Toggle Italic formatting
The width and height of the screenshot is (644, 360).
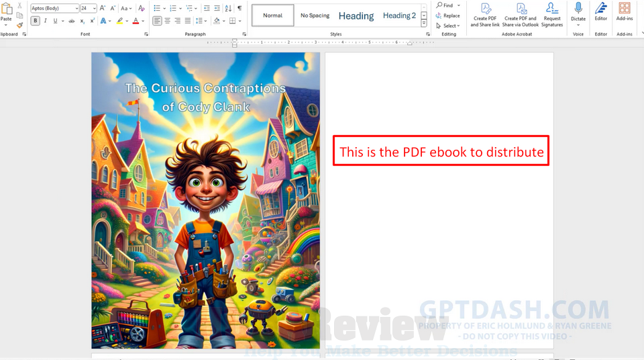45,21
